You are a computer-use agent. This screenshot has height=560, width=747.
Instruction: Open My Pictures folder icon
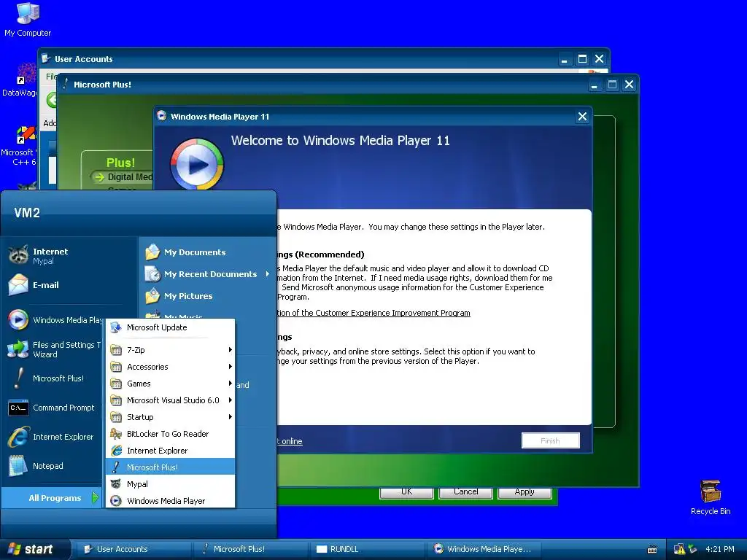tap(152, 296)
